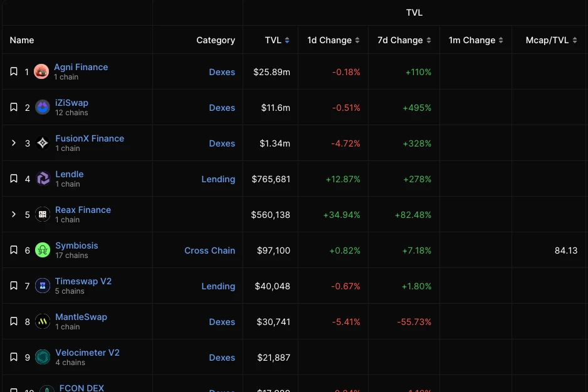The image size is (588, 392).
Task: Bookmark Agni Finance row
Action: [x=14, y=71]
